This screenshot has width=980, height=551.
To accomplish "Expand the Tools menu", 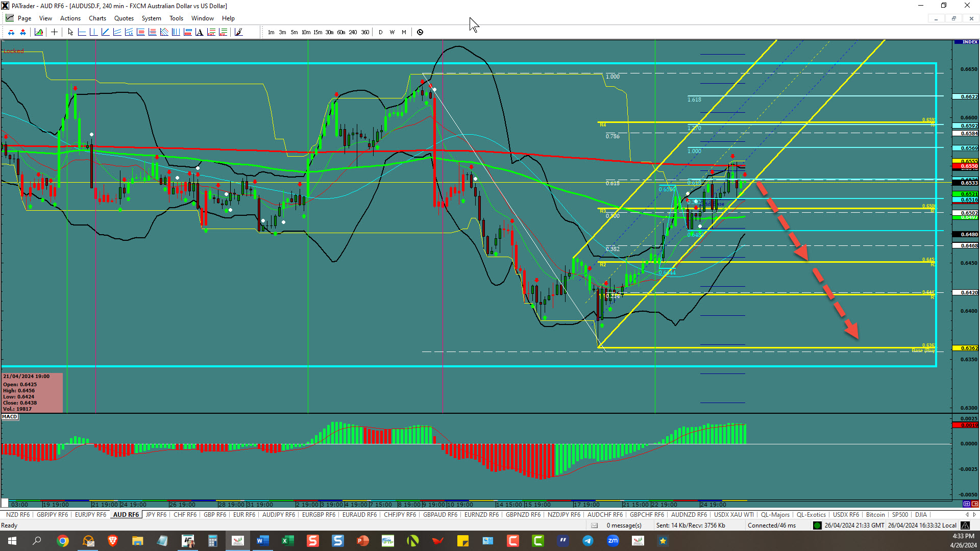I will [176, 18].
